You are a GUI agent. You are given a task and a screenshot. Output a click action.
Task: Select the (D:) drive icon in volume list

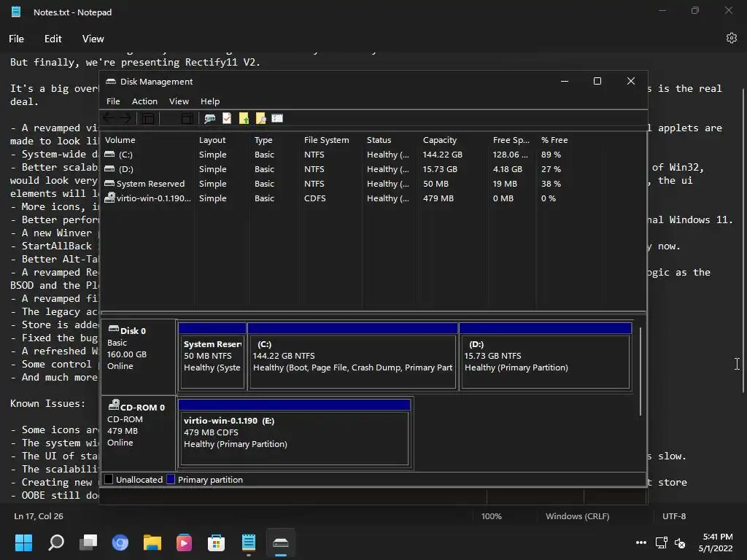[109, 168]
